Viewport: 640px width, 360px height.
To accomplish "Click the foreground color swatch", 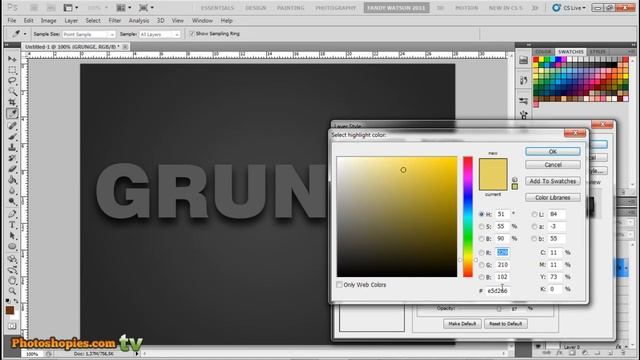I will [10, 311].
